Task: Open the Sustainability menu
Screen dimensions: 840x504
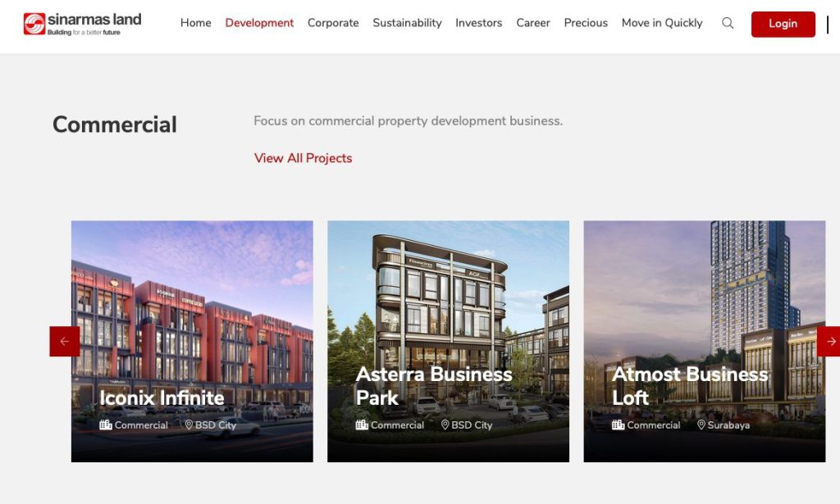Action: (407, 23)
